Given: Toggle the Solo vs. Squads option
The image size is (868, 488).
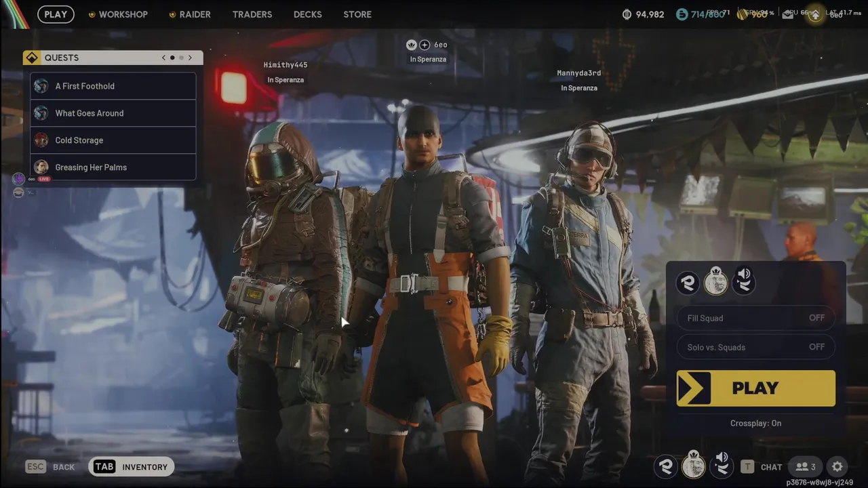Looking at the screenshot, I should [x=755, y=347].
